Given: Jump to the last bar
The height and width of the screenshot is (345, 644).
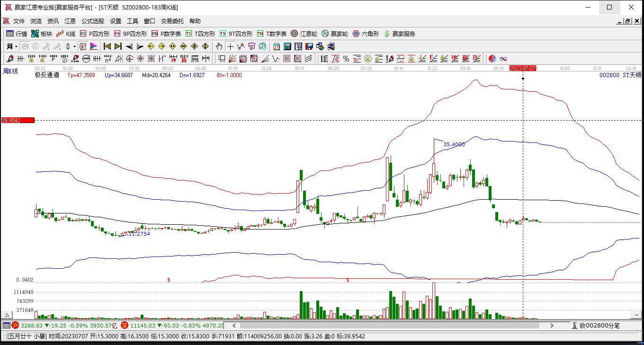Looking at the screenshot, I should click(x=118, y=46).
